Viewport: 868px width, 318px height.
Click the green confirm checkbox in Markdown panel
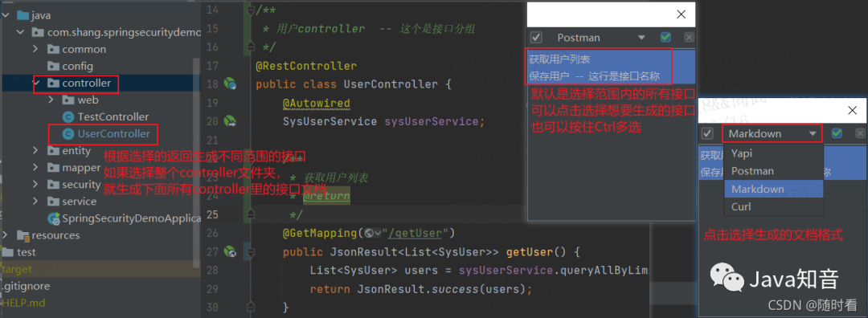point(837,133)
